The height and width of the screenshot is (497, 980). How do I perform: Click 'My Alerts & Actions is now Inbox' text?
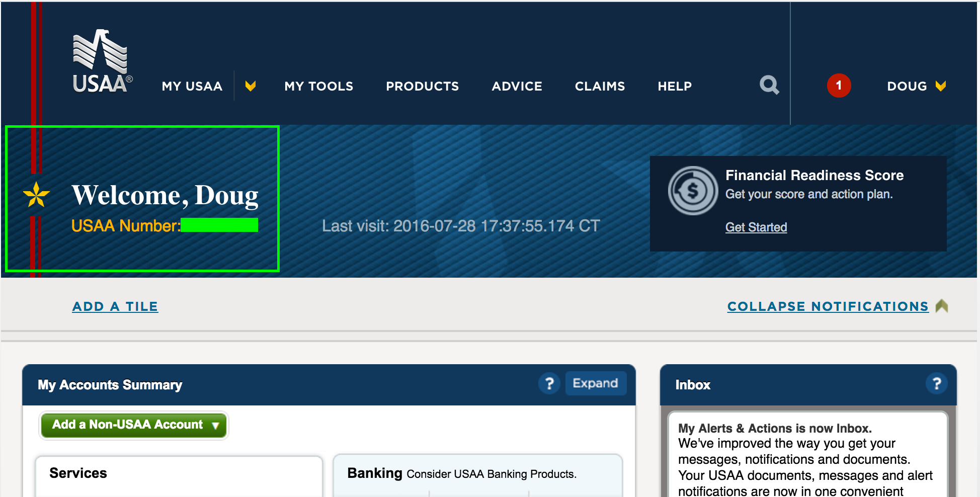click(x=775, y=429)
